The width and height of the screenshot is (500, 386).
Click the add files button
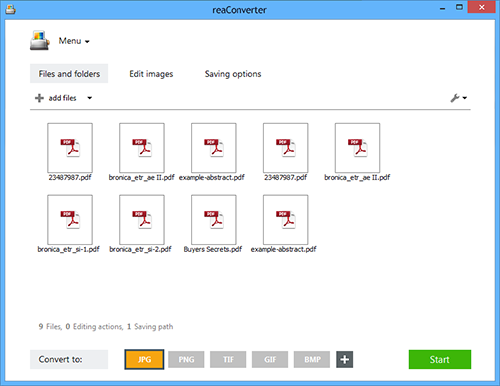pyautogui.click(x=56, y=98)
